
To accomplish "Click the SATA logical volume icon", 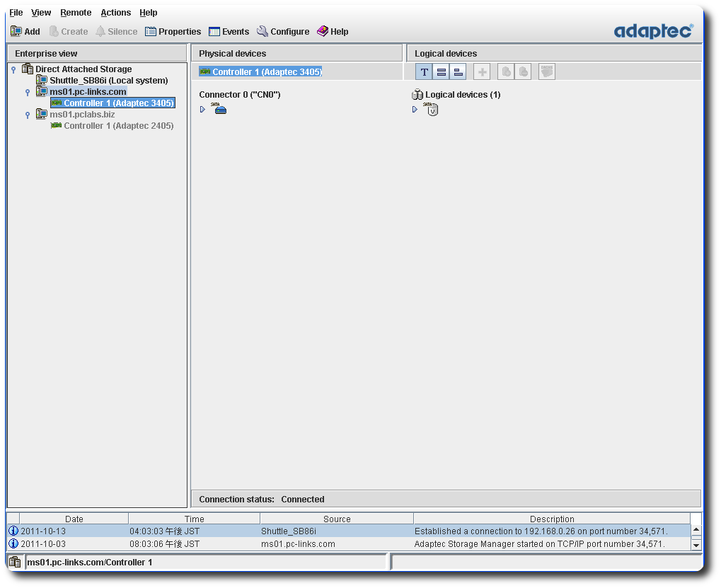I will [431, 109].
